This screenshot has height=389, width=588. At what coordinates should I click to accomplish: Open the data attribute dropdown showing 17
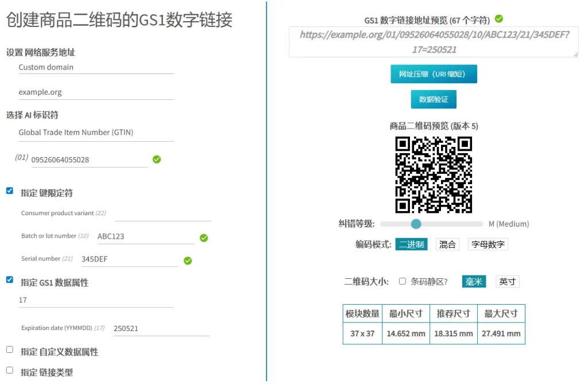point(95,300)
